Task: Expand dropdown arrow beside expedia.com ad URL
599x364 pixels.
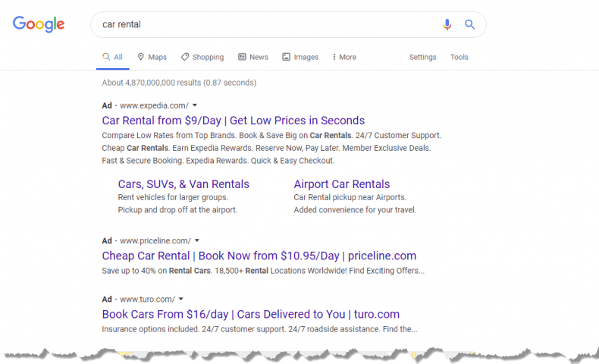Action: click(x=195, y=105)
